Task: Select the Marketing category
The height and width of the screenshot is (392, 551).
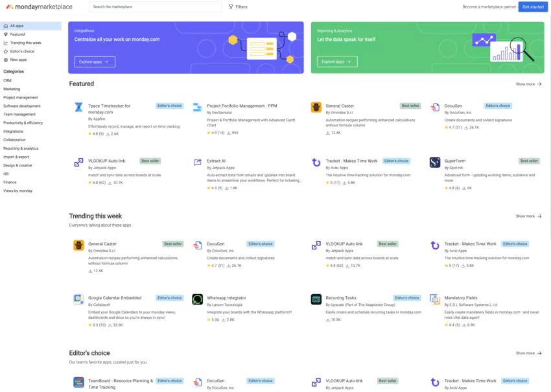Action: [12, 89]
